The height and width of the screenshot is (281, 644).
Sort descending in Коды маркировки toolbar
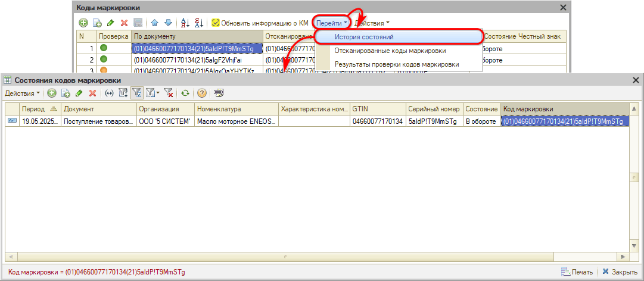198,23
